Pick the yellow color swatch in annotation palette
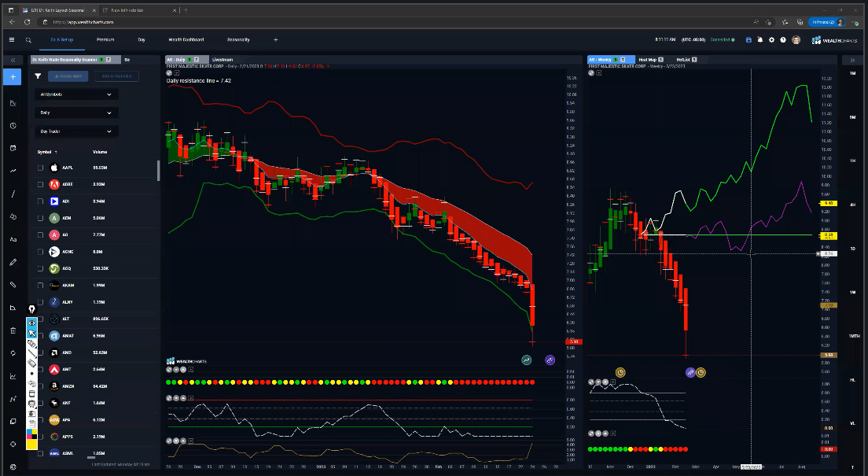The width and height of the screenshot is (868, 476). point(32,444)
